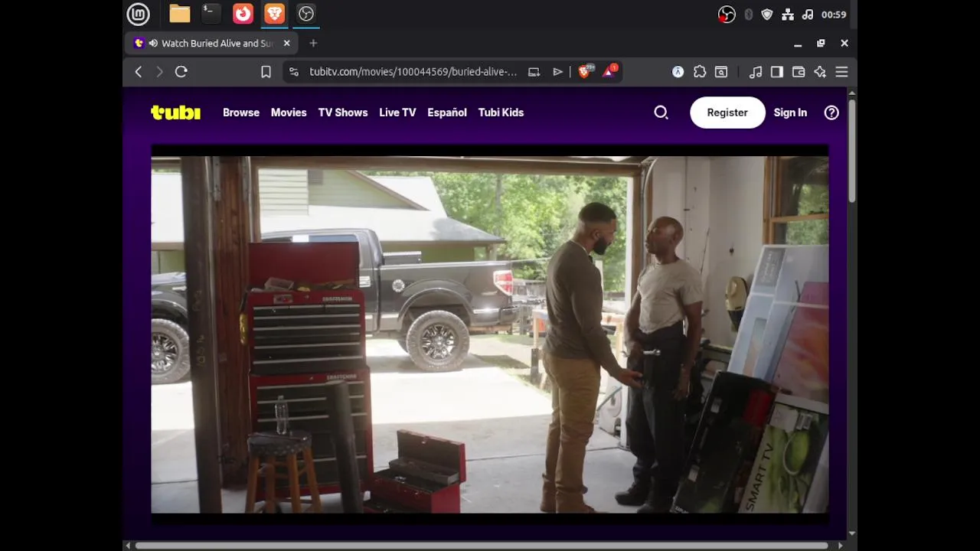Click the video player to pause playback
980x551 pixels.
490,334
